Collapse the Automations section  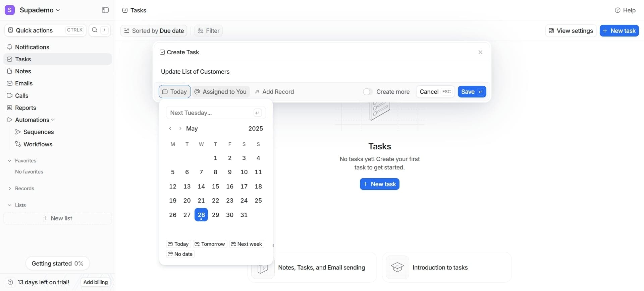53,120
